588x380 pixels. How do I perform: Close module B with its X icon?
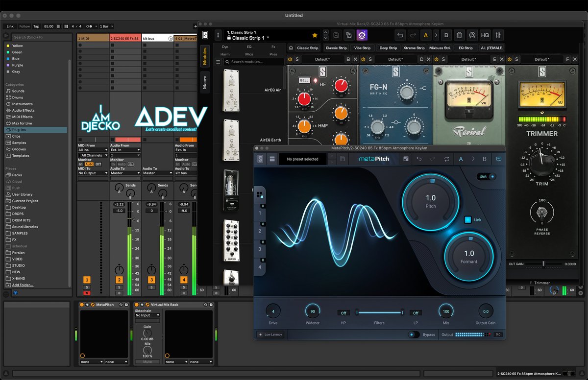click(355, 59)
